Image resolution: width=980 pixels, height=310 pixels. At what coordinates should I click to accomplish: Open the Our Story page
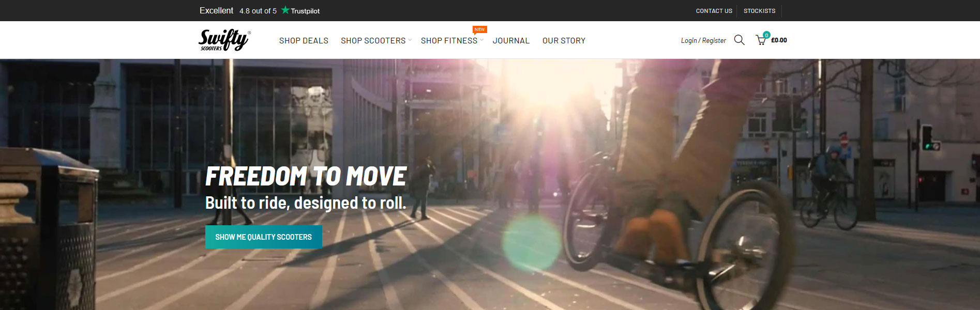pyautogui.click(x=564, y=40)
